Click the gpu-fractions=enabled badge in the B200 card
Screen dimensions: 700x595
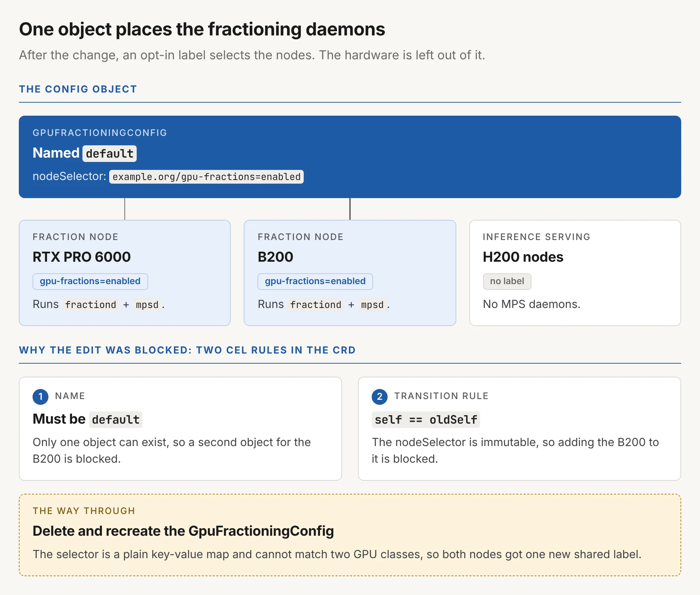315,281
